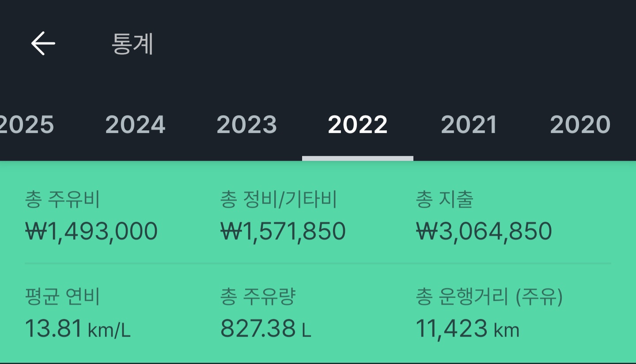
Task: Tap the ₩3,064,850 total expense value
Action: point(484,231)
